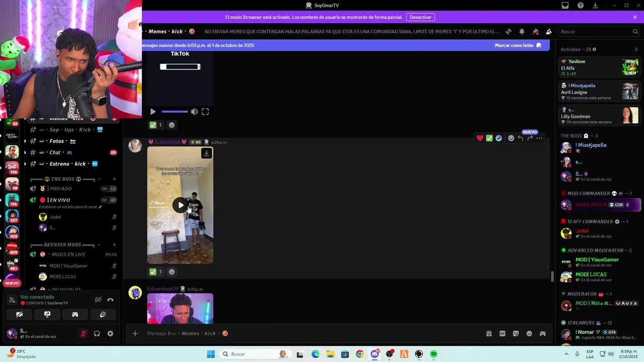Add reaction below the upper video
This screenshot has height=362, width=644.
(172, 125)
